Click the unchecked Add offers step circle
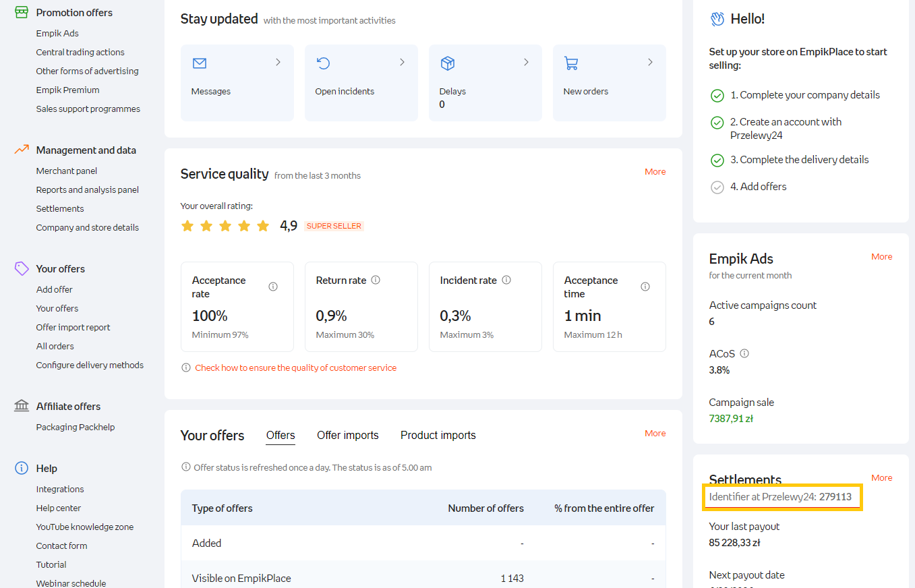This screenshot has width=915, height=588. (x=717, y=187)
